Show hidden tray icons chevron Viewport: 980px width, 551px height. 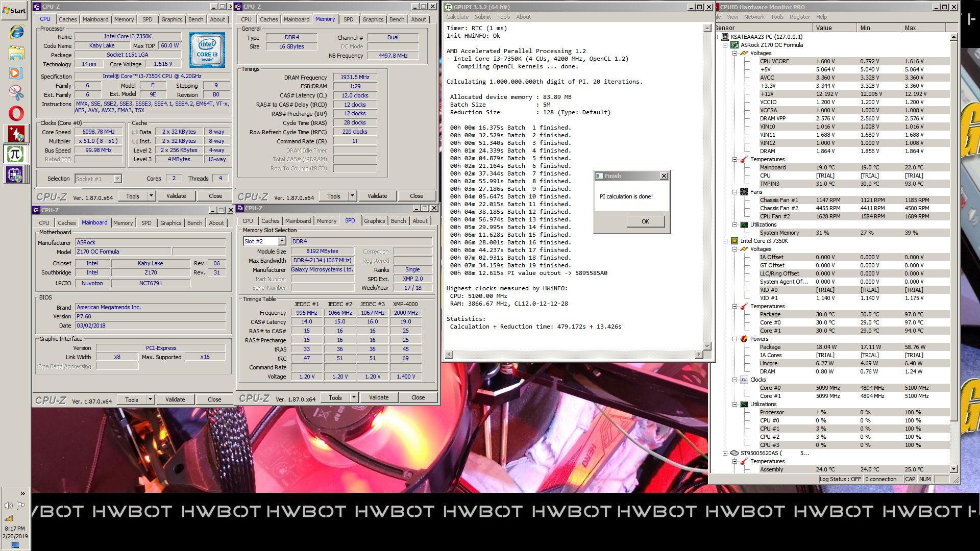coord(22,493)
